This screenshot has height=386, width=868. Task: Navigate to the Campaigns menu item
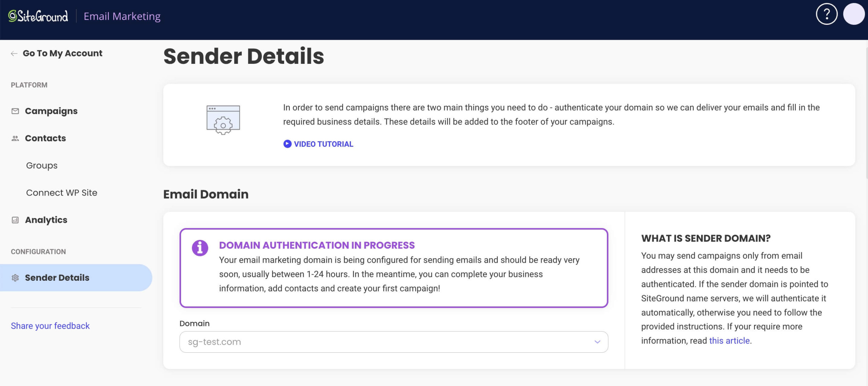(51, 110)
